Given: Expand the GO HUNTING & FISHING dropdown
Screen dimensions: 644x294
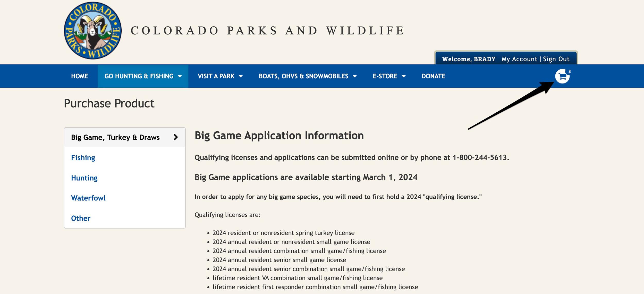Looking at the screenshot, I should pos(142,76).
